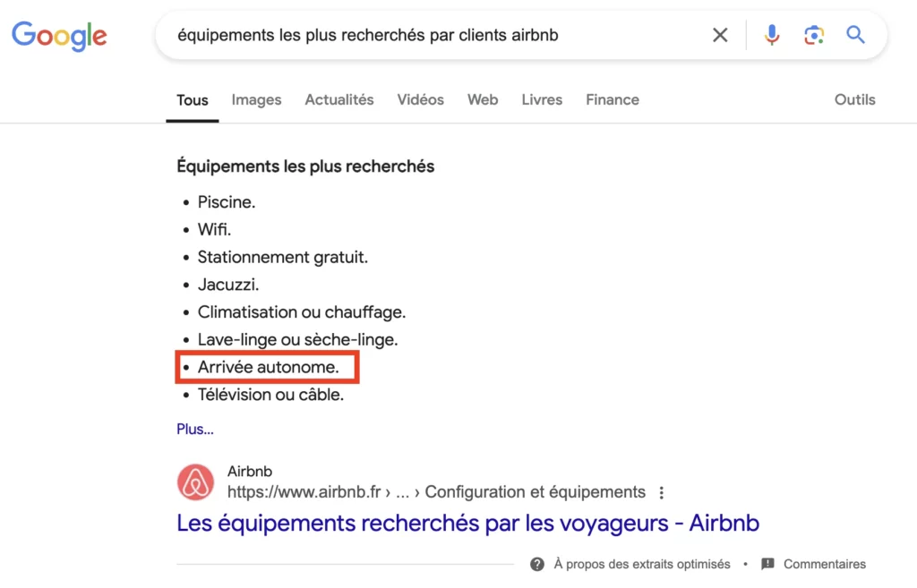Viewport: 917px width, 588px height.
Task: Click the Airbnb favicon logo
Action: coord(195,482)
